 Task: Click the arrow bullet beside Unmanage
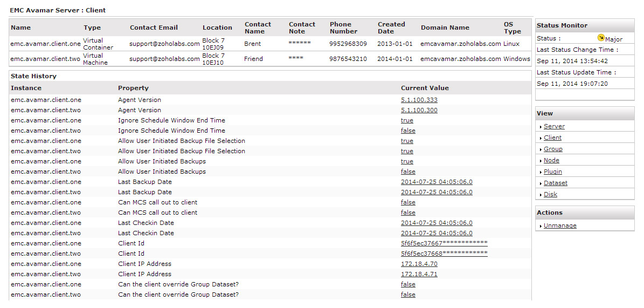tap(541, 226)
